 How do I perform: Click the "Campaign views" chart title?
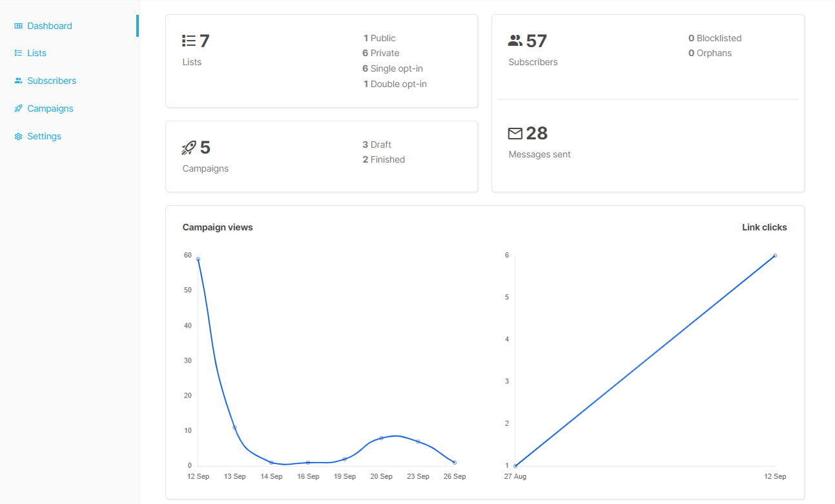tap(218, 227)
